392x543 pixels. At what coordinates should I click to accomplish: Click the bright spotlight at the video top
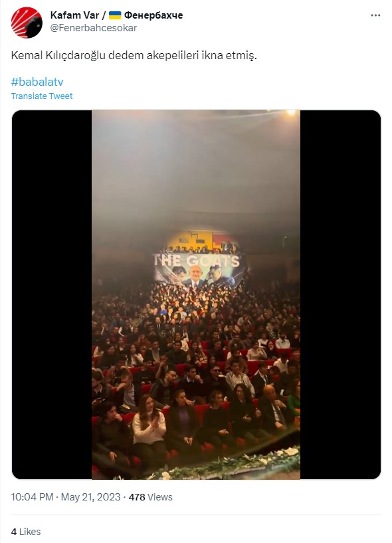coord(290,112)
